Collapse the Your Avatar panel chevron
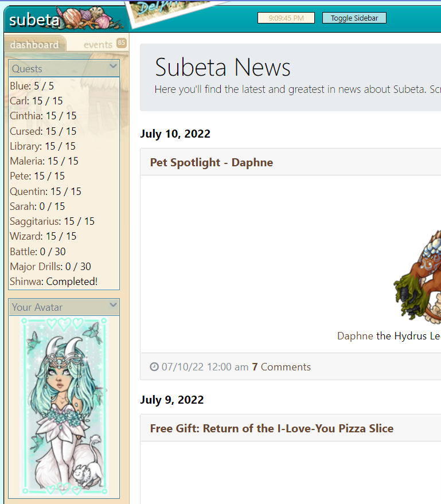The width and height of the screenshot is (441, 504). tap(113, 304)
